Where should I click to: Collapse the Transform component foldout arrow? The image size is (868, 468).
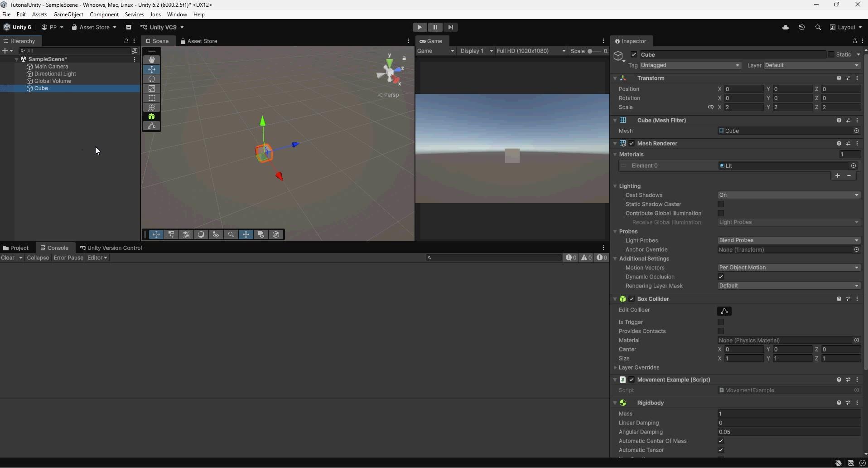(615, 78)
